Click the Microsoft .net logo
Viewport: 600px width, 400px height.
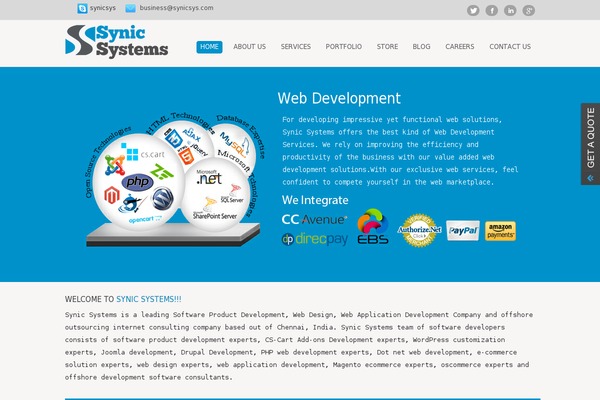[209, 177]
